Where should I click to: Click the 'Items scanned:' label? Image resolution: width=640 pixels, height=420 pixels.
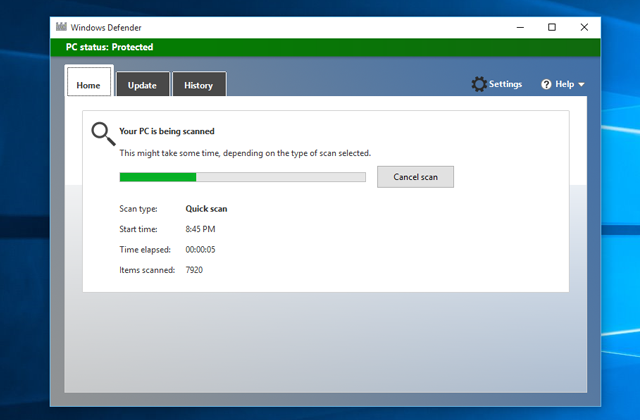click(147, 270)
